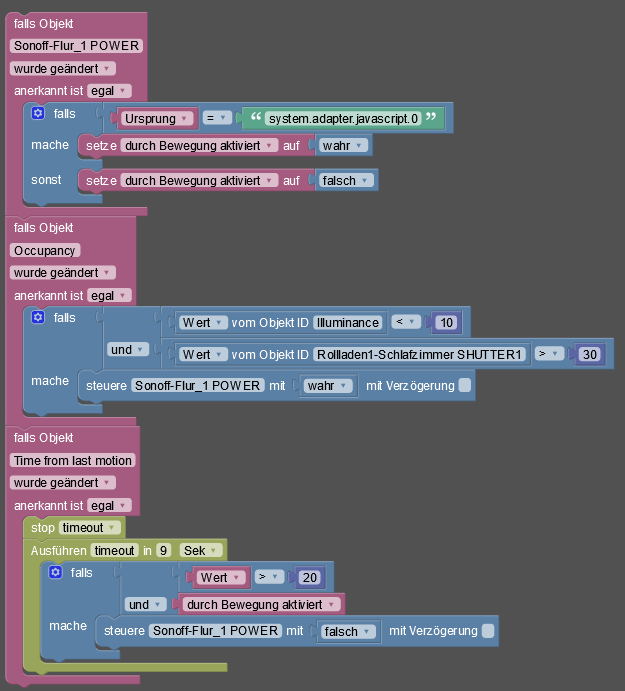Screen dimensions: 625x691
Task: Open the Ursprung attribute dropdown
Action: coord(157,119)
